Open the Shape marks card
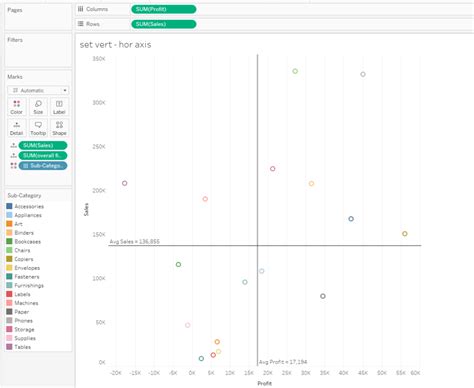This screenshot has height=388, width=474. pyautogui.click(x=59, y=128)
